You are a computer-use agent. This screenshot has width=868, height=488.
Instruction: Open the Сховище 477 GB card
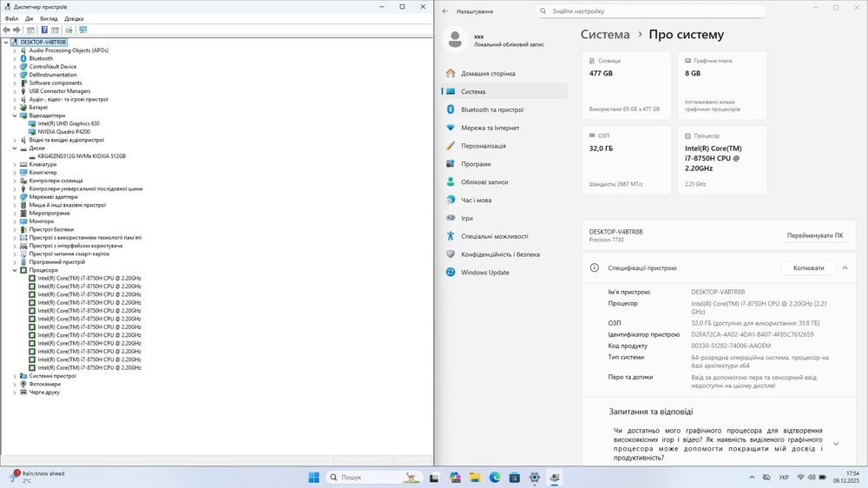tap(627, 85)
